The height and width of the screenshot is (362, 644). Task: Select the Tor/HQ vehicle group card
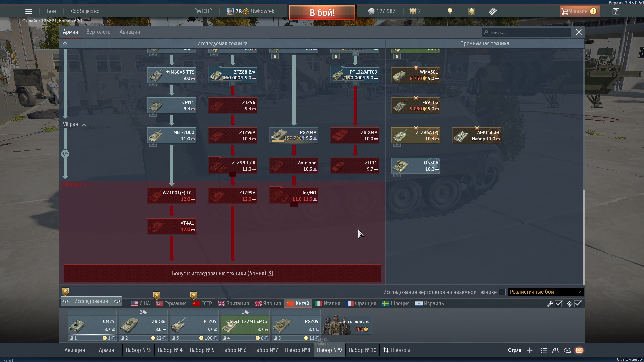click(294, 196)
